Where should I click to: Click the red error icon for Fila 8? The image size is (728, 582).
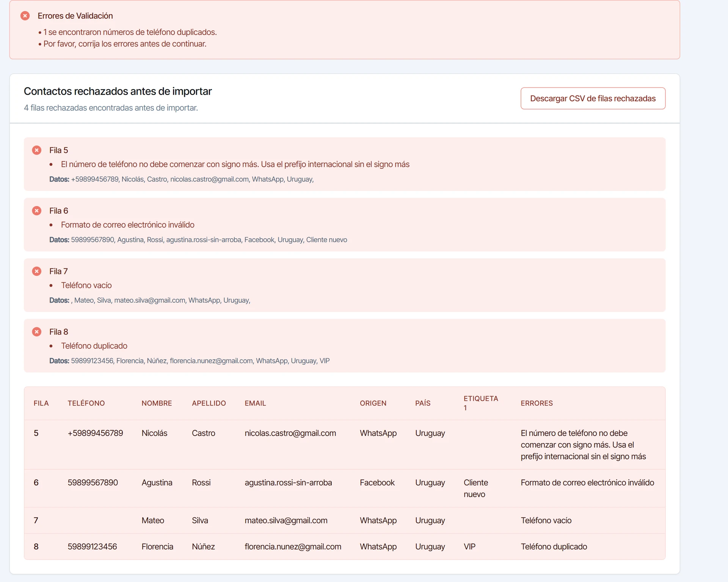point(37,332)
